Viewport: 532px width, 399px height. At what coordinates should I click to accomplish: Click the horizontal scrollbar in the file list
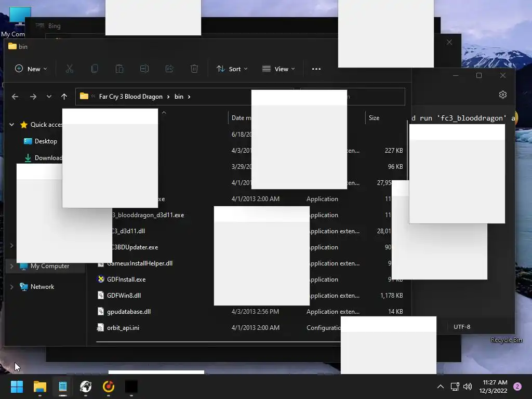[x=218, y=342]
